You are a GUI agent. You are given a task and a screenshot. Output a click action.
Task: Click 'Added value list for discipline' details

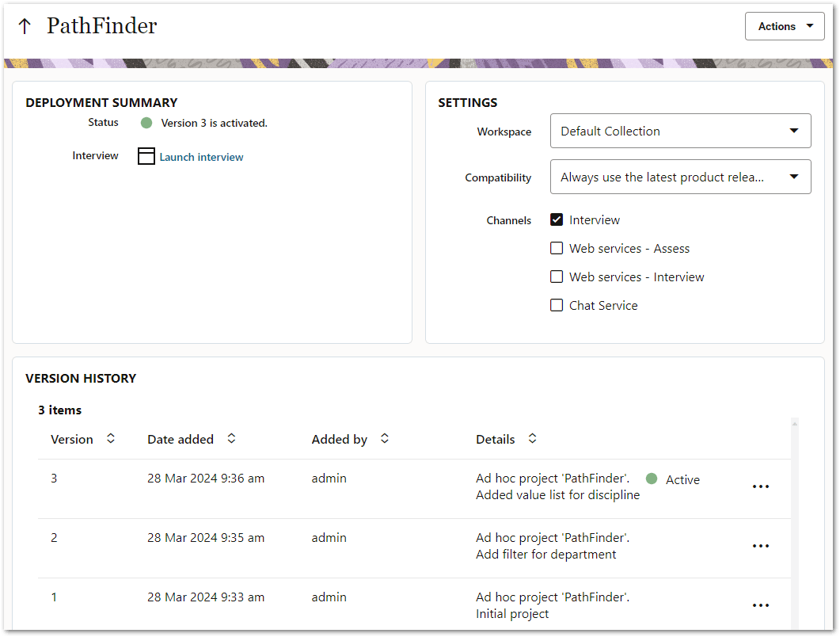(x=557, y=495)
